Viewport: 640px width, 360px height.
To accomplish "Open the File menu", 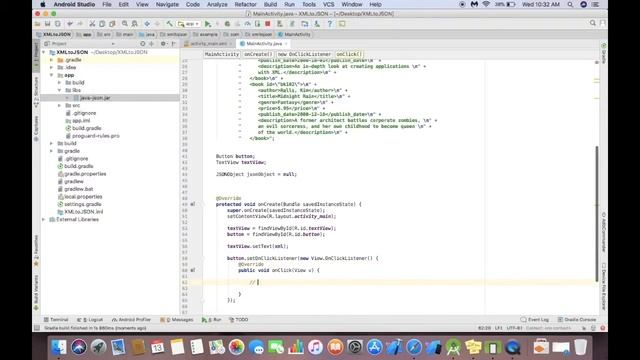I will point(107,4).
